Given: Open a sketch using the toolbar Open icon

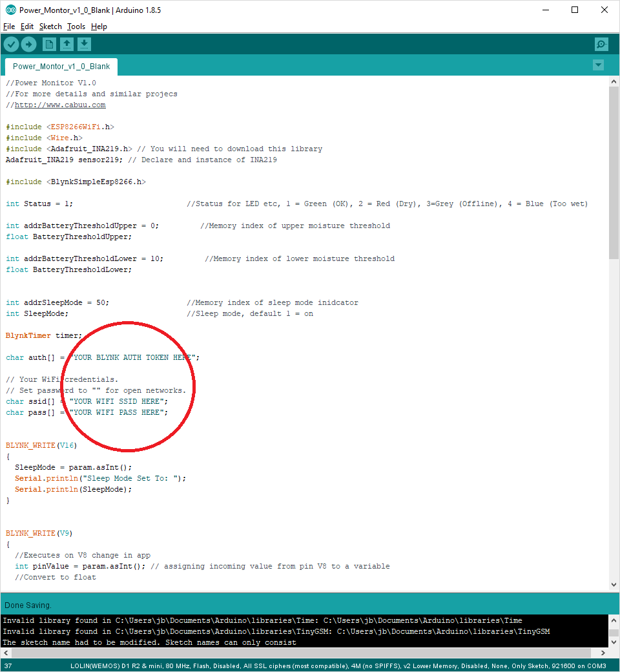Looking at the screenshot, I should click(x=67, y=44).
